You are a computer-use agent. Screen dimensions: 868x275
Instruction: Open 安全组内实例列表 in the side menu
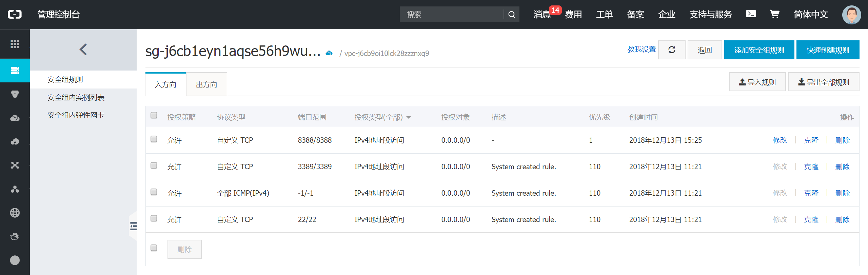[x=76, y=98]
